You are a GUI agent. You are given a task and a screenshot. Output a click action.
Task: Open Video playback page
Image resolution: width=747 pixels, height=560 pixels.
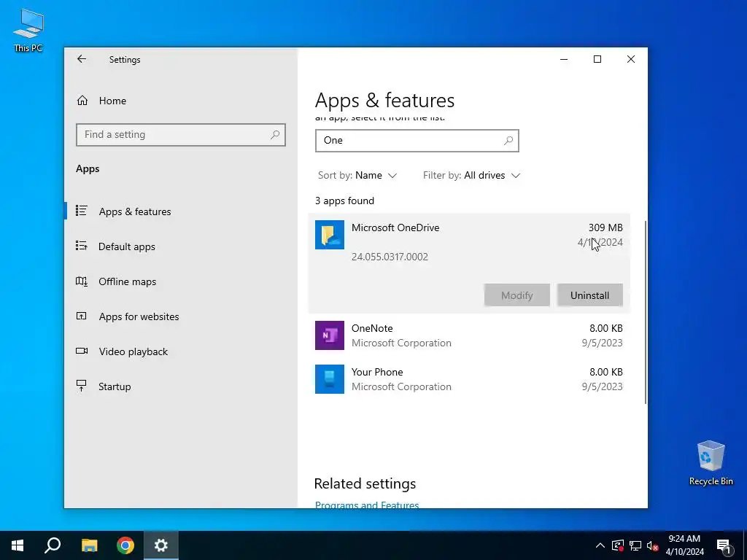[133, 351]
